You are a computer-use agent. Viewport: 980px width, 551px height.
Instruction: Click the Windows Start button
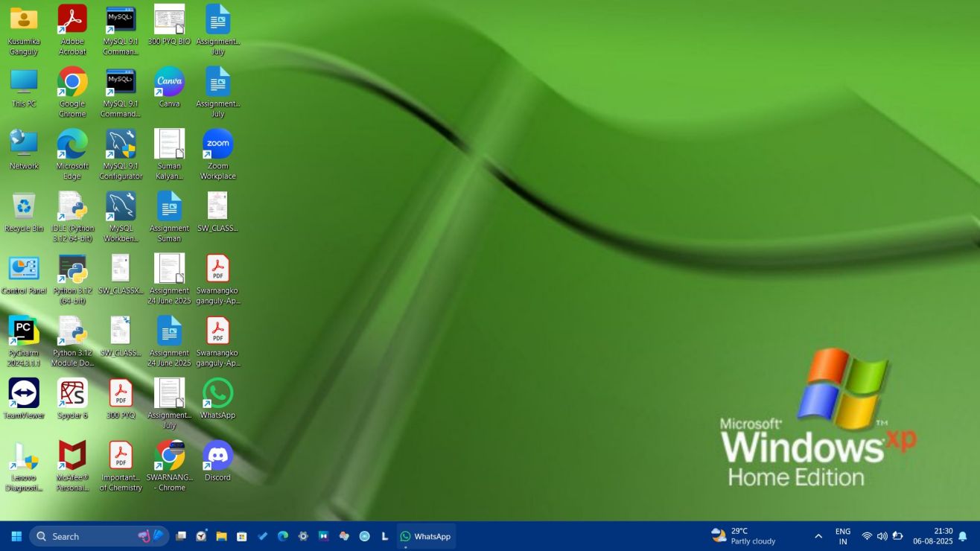[x=16, y=536]
